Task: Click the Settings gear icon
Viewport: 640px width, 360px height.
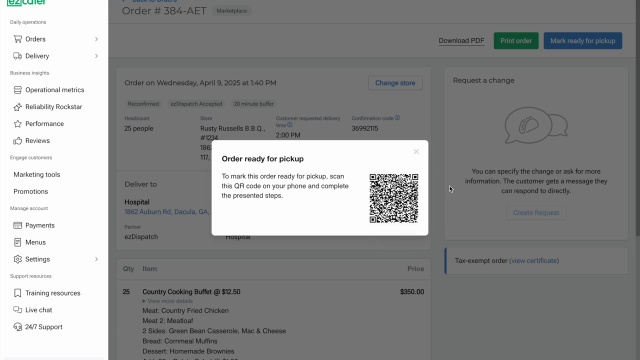Action: click(18, 259)
